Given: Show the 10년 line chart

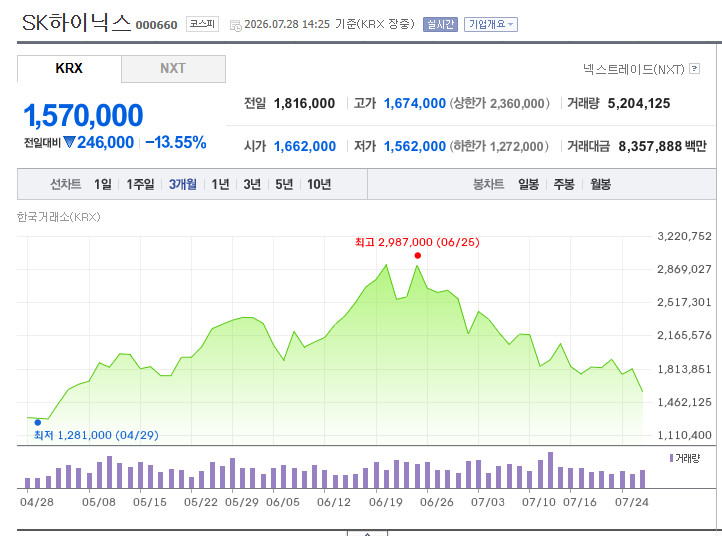Looking at the screenshot, I should (x=319, y=184).
